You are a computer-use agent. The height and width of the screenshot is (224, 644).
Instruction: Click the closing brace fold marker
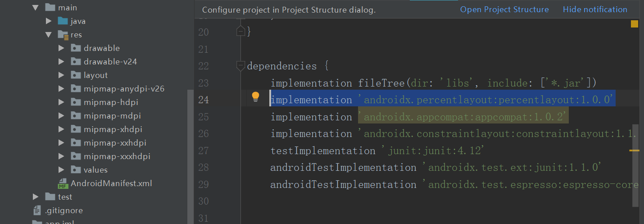click(240, 32)
